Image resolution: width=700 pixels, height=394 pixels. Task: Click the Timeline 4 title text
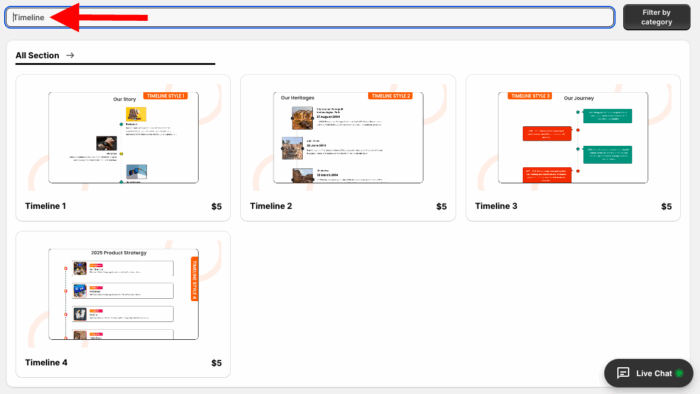pyautogui.click(x=46, y=363)
